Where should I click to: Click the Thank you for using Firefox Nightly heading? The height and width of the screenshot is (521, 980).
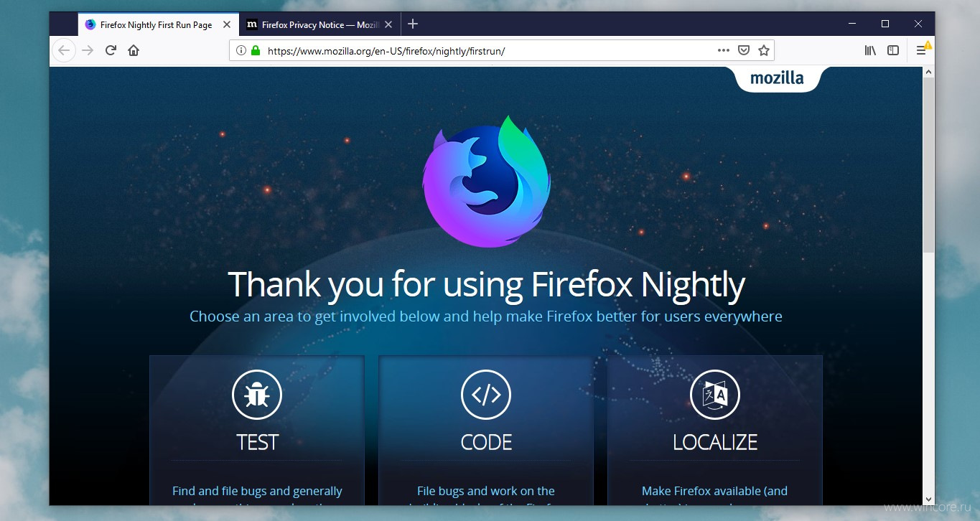486,285
